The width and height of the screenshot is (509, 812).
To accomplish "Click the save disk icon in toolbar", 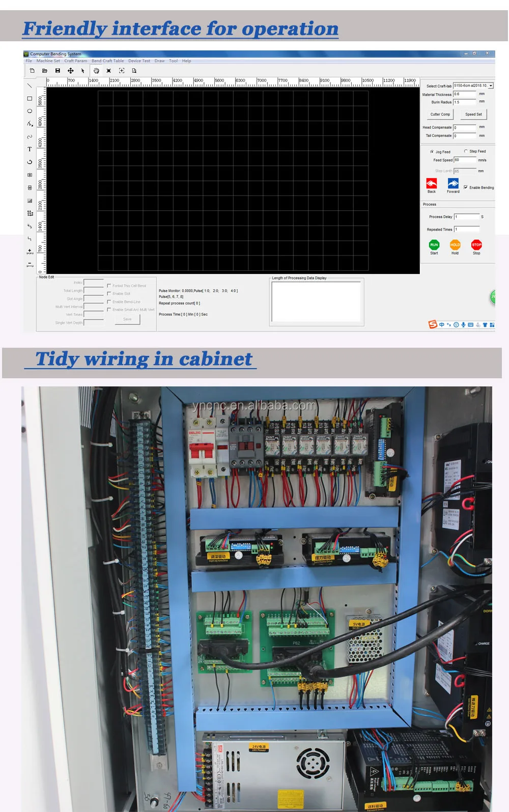I will click(58, 71).
